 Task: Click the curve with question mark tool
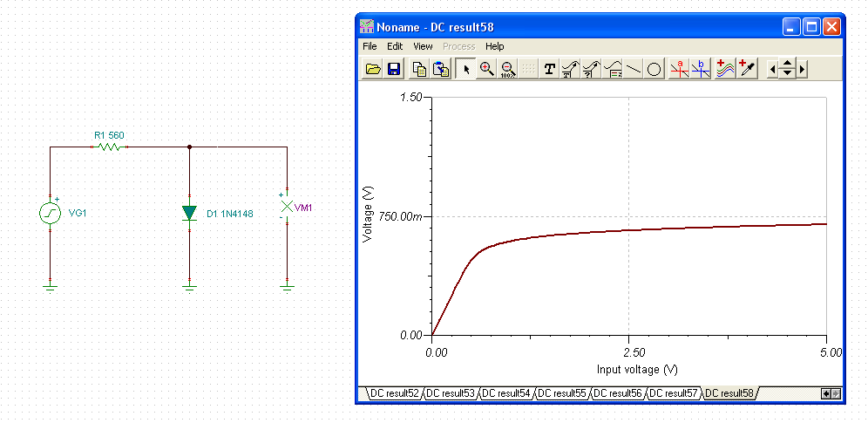tap(591, 69)
